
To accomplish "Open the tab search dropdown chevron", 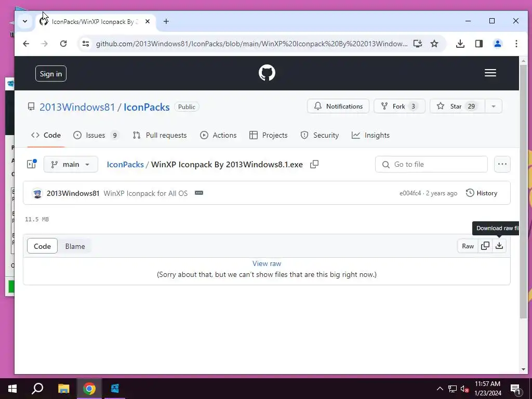I will [x=25, y=21].
